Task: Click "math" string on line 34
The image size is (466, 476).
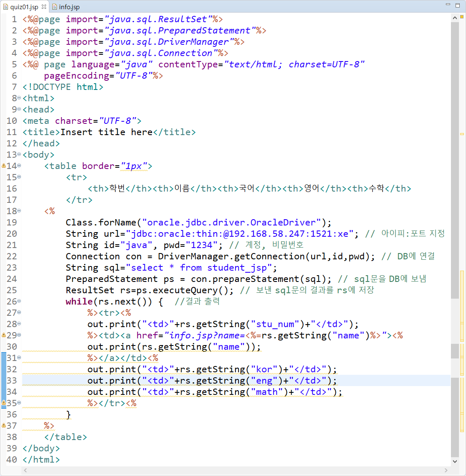Action: 269,392
